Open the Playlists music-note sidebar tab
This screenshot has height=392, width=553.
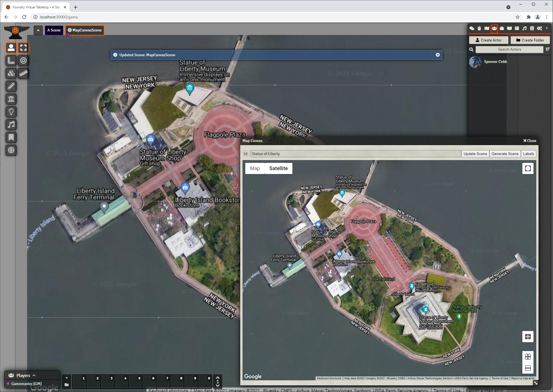pyautogui.click(x=525, y=28)
